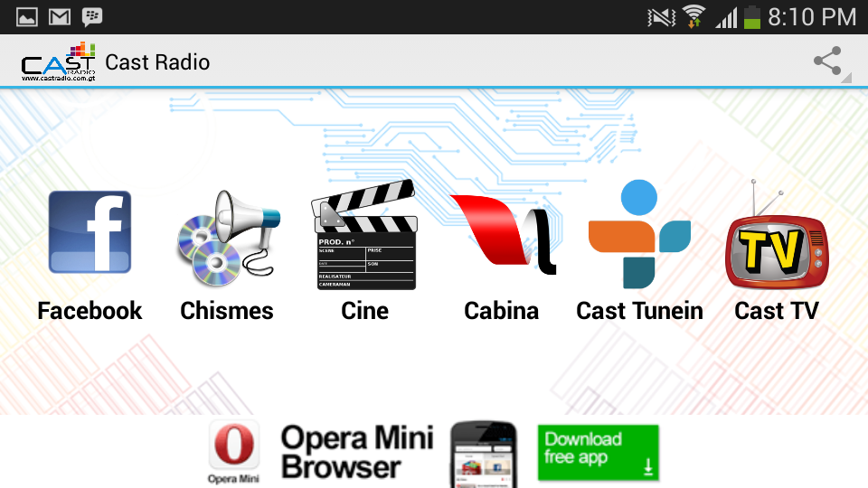
Task: Tap the phone image in the ad
Action: click(x=484, y=455)
